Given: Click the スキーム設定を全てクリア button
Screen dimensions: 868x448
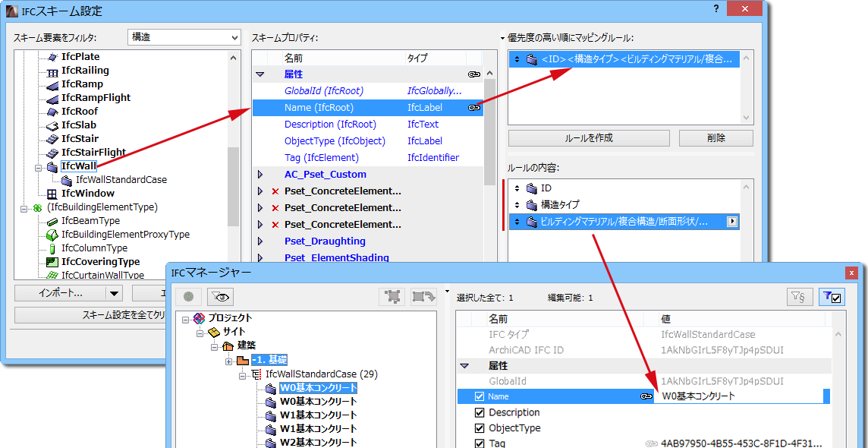Looking at the screenshot, I should click(91, 315).
